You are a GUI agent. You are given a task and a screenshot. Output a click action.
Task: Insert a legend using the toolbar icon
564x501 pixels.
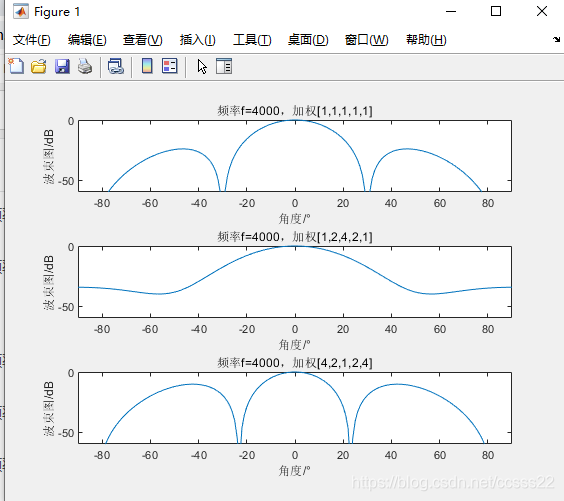click(169, 66)
